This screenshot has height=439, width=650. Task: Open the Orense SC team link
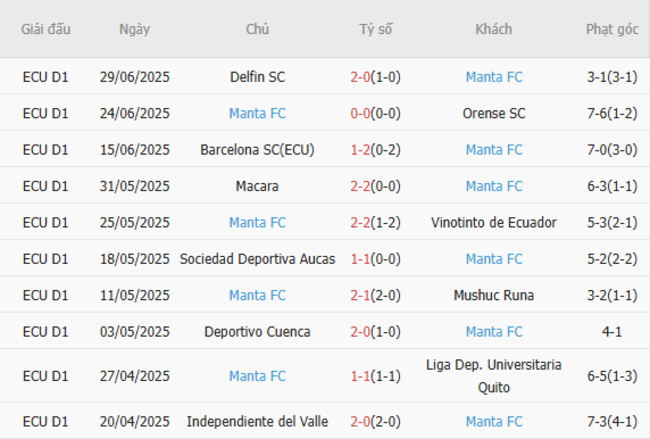coord(494,113)
